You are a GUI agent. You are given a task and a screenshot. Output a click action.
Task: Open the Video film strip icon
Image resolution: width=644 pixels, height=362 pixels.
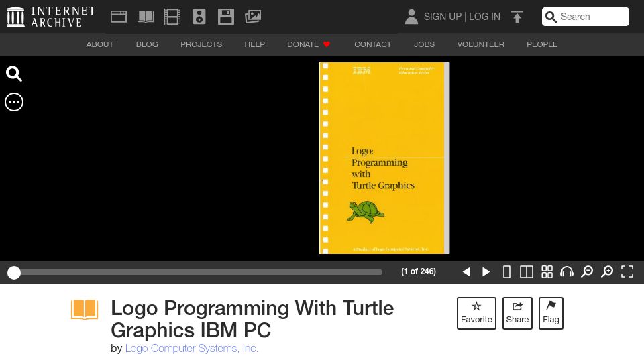pyautogui.click(x=172, y=17)
